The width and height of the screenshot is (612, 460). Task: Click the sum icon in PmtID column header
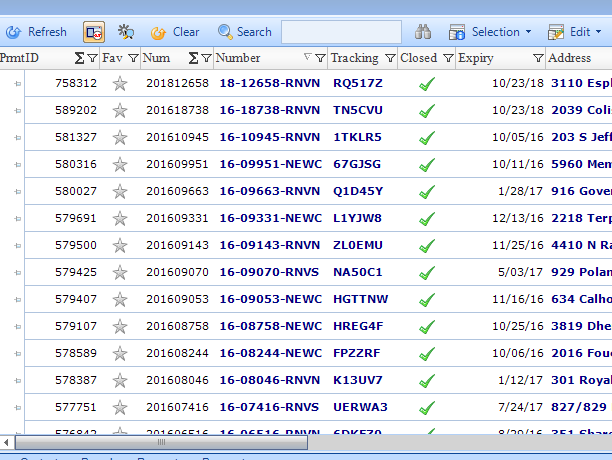tap(79, 58)
